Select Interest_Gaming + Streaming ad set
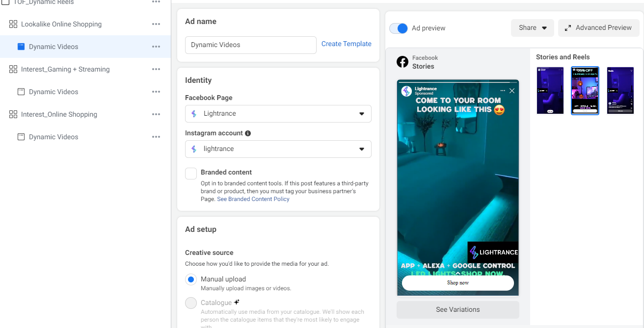Viewport: 644px width, 328px height. [x=65, y=69]
